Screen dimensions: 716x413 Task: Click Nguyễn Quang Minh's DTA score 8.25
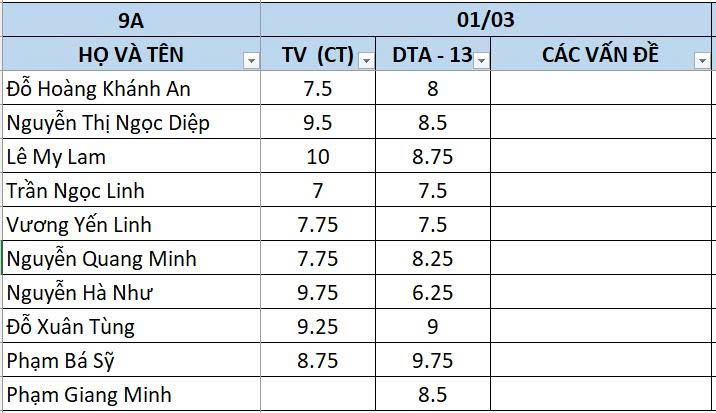pyautogui.click(x=432, y=259)
